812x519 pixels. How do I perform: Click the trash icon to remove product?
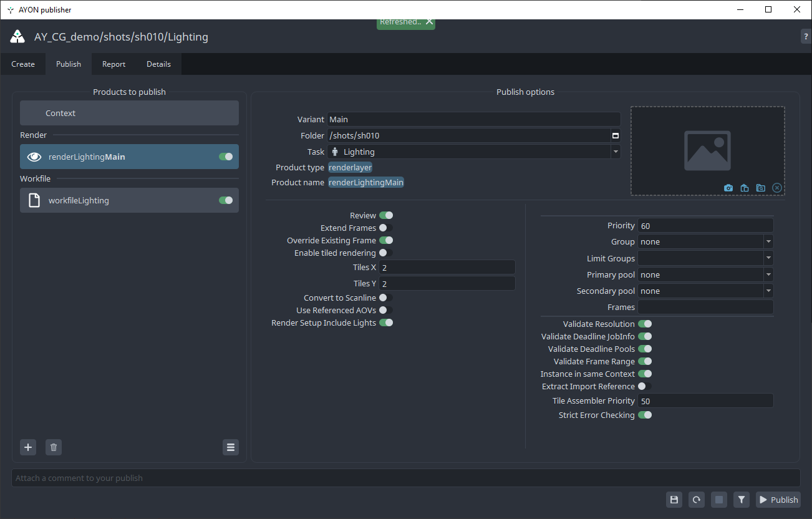click(54, 447)
